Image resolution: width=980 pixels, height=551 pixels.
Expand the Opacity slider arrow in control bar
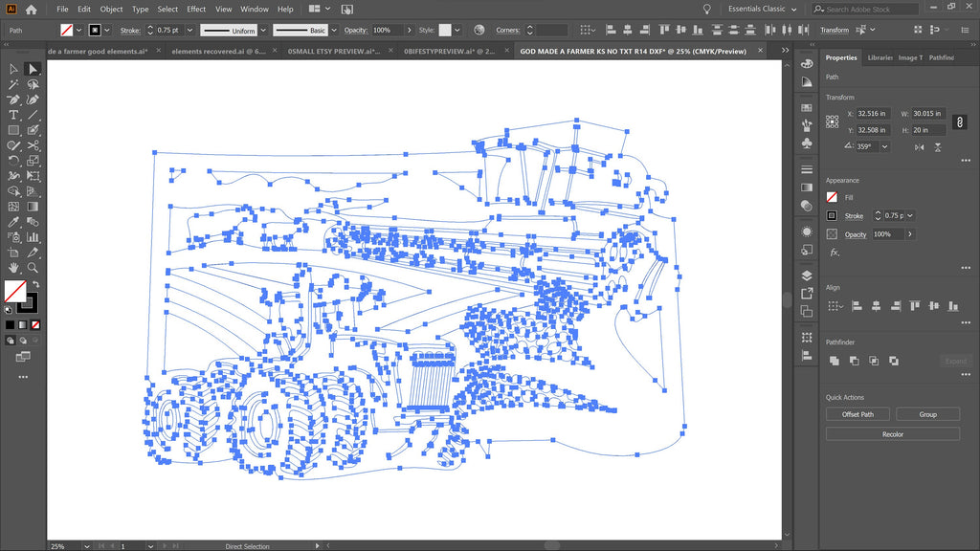point(410,30)
